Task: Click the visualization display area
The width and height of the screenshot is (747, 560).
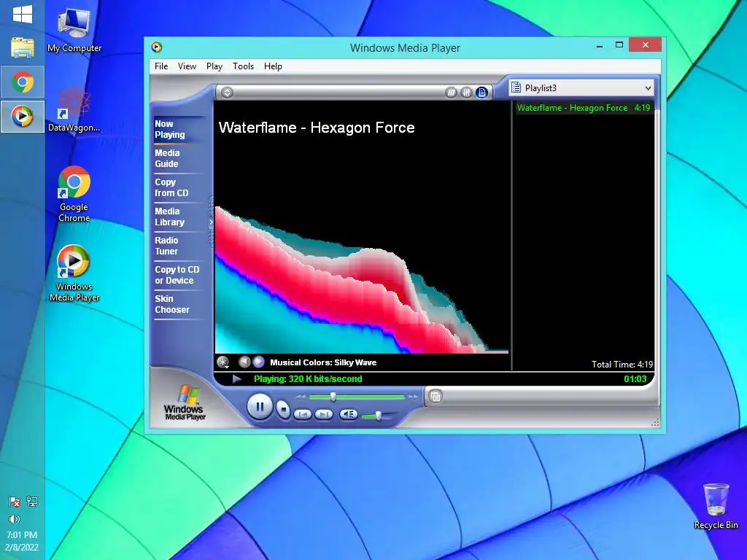Action: coord(362,227)
